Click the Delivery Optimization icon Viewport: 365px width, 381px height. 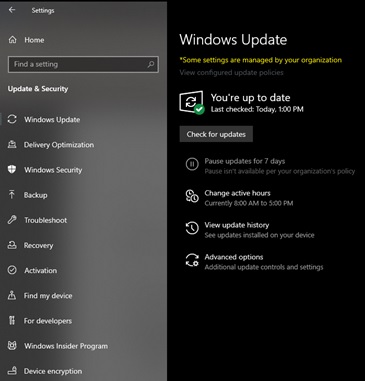pos(12,144)
